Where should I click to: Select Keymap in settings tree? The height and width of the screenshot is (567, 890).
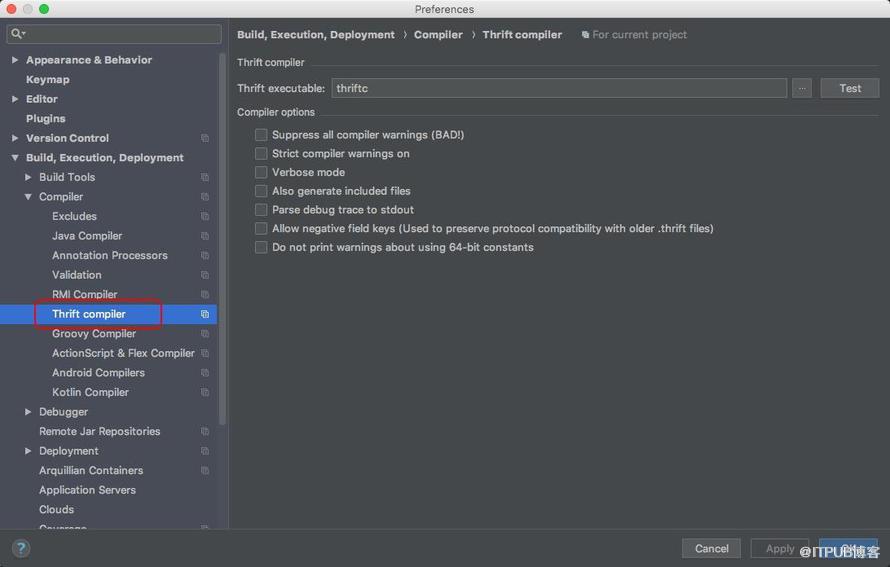coord(48,79)
